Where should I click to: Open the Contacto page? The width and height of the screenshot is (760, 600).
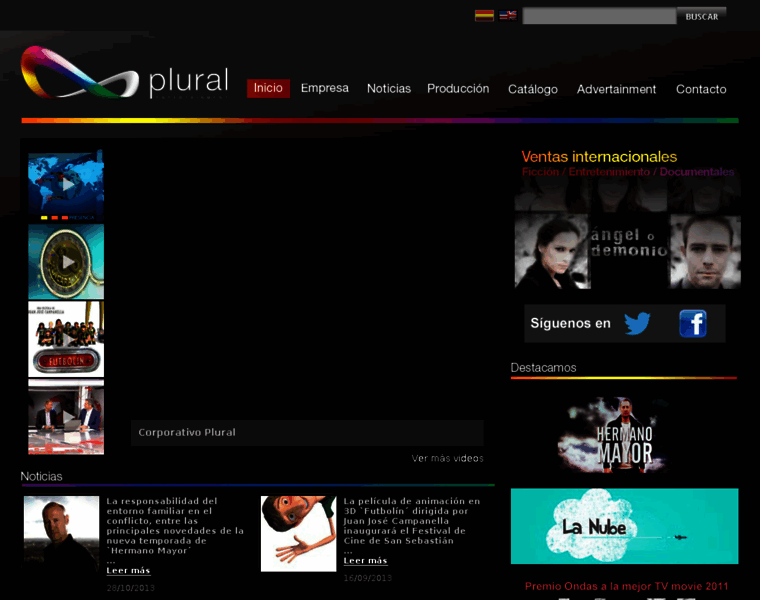701,90
